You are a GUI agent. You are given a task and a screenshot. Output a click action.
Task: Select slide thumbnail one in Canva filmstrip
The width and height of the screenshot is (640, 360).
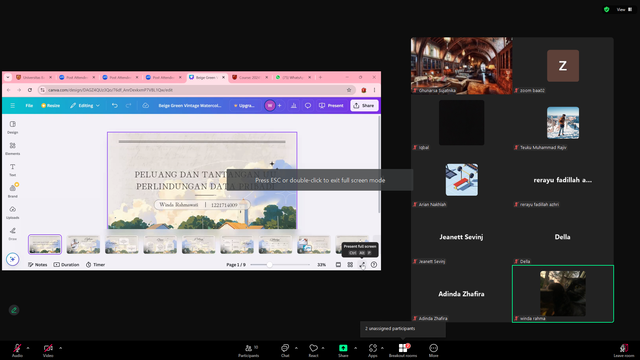pyautogui.click(x=45, y=244)
